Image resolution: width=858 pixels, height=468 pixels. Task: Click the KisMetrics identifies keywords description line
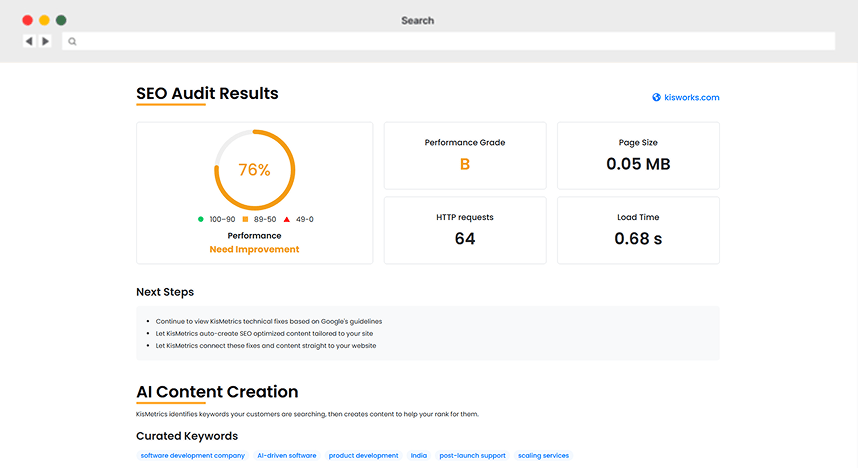[x=308, y=414]
